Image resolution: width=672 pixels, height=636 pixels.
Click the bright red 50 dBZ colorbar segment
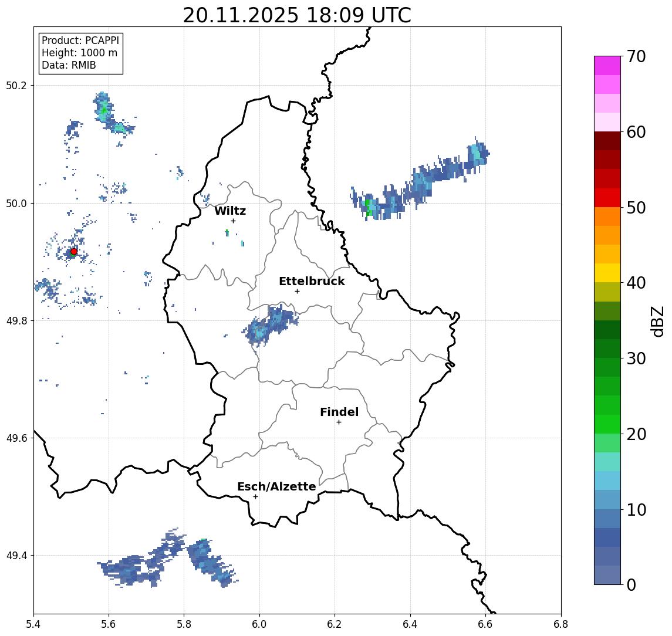607,198
